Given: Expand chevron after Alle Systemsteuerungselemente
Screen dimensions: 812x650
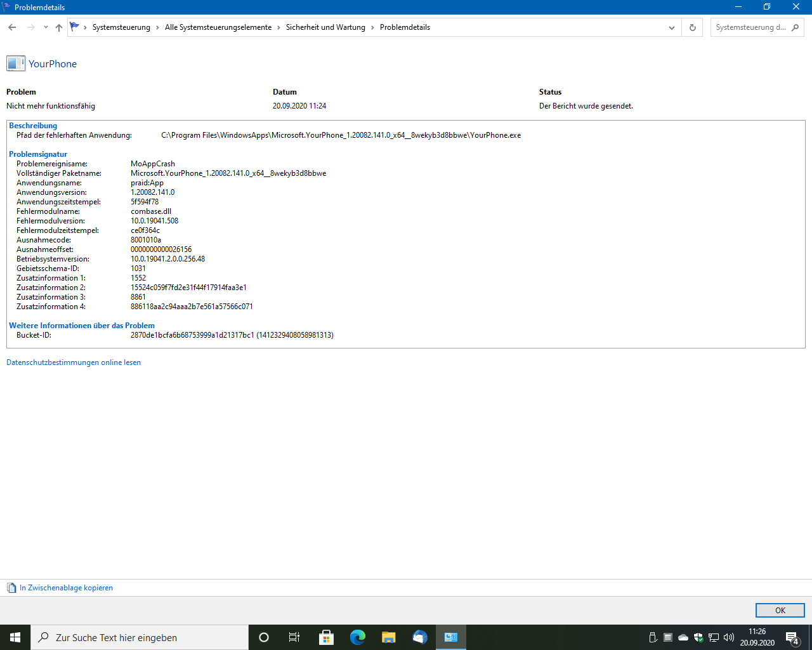Looking at the screenshot, I should (278, 27).
